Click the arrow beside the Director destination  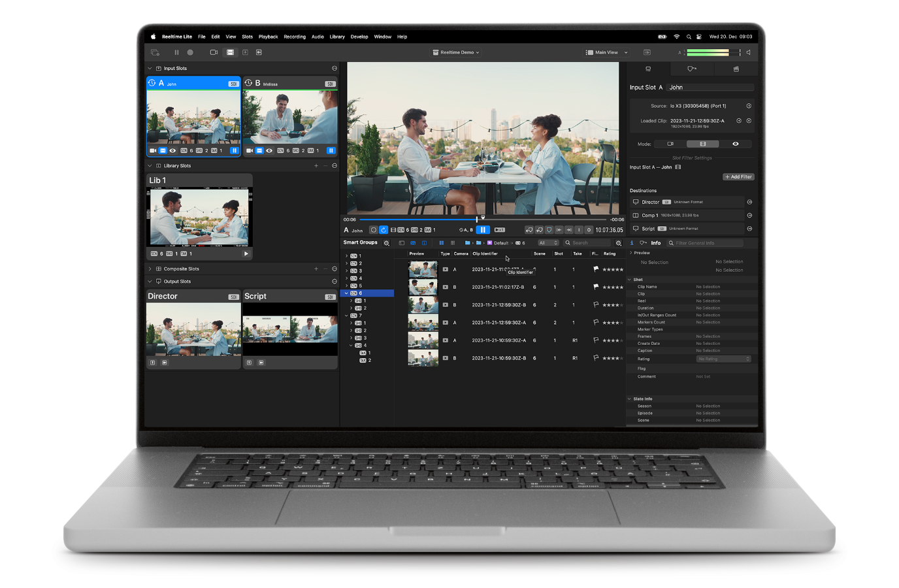749,202
